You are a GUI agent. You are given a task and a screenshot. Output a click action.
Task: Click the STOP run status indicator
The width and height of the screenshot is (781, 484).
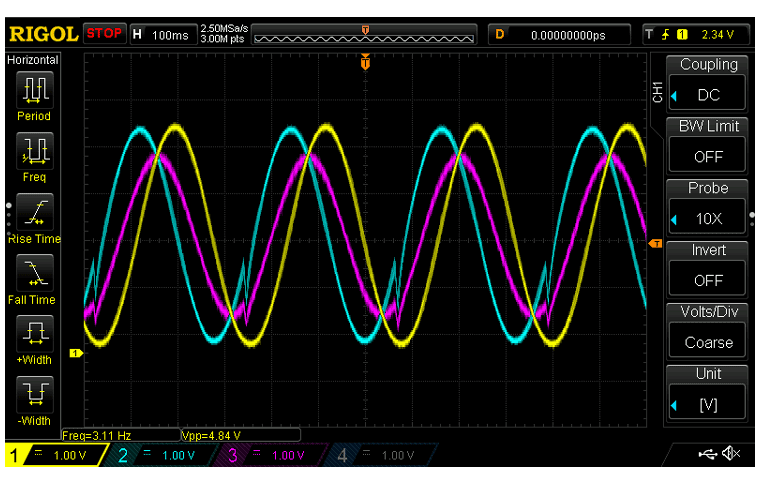point(104,34)
